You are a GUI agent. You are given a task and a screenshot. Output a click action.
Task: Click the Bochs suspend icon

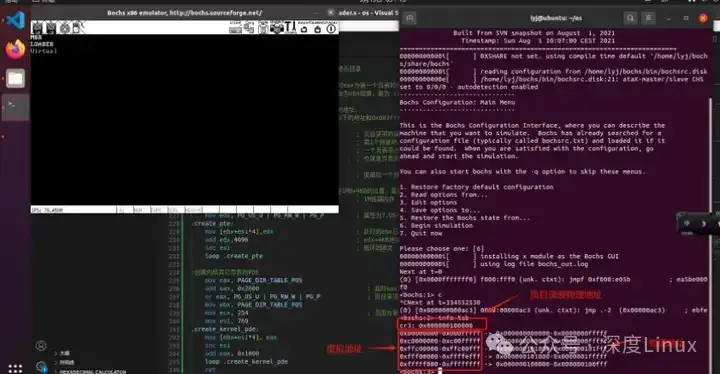coord(317,28)
